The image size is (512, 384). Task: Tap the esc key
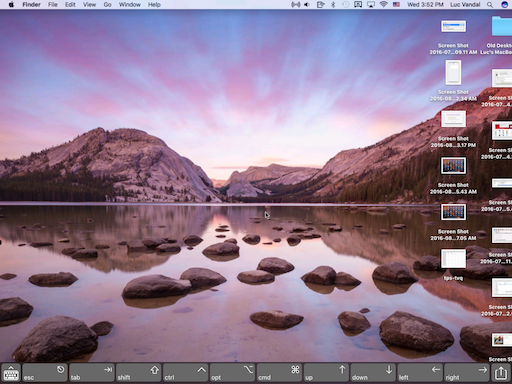click(45, 373)
